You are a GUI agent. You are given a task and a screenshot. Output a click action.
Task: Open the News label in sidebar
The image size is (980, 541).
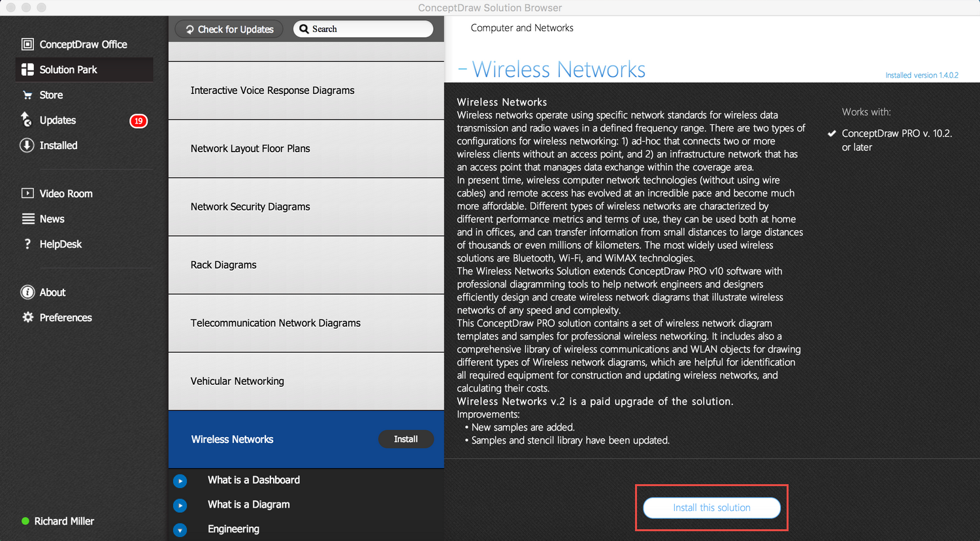tap(52, 219)
